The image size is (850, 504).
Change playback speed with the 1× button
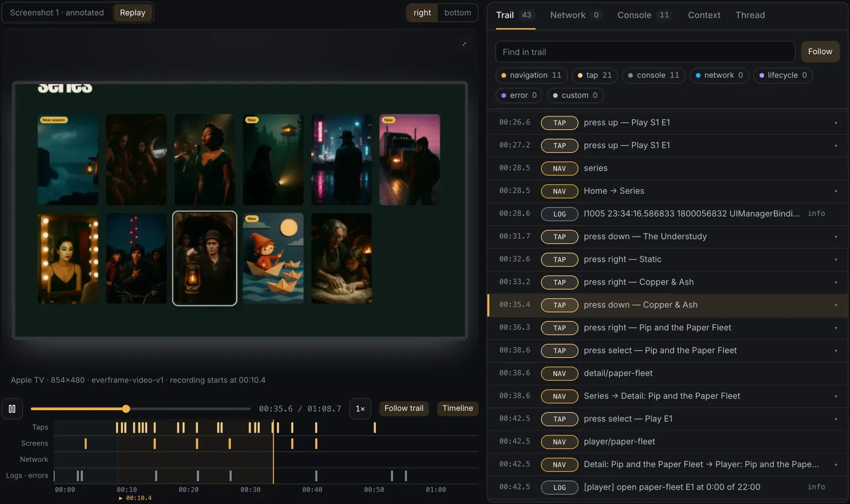360,409
